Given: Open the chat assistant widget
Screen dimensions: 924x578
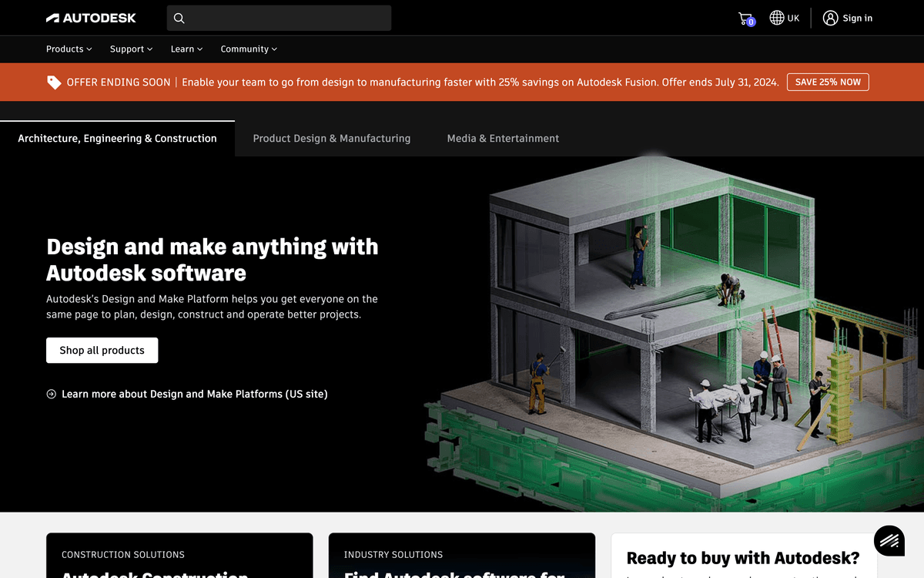Looking at the screenshot, I should click(889, 540).
